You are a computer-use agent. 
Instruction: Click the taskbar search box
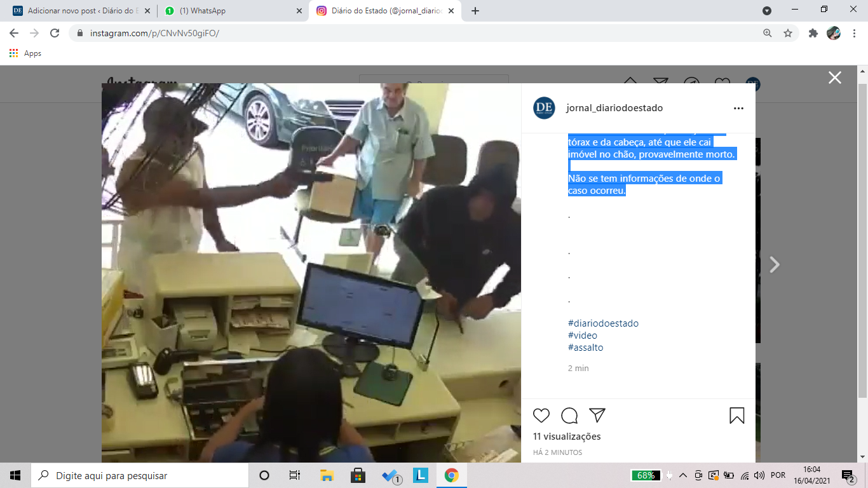tap(140, 475)
